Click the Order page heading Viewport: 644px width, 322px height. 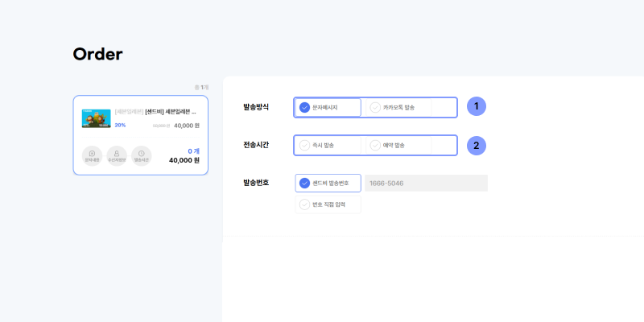(x=97, y=55)
